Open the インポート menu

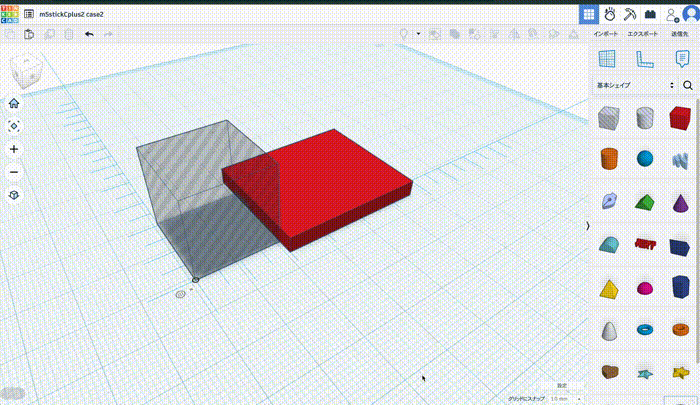click(605, 34)
